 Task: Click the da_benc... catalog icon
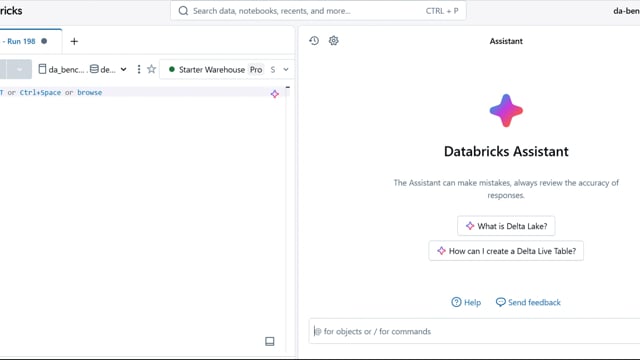pos(42,69)
